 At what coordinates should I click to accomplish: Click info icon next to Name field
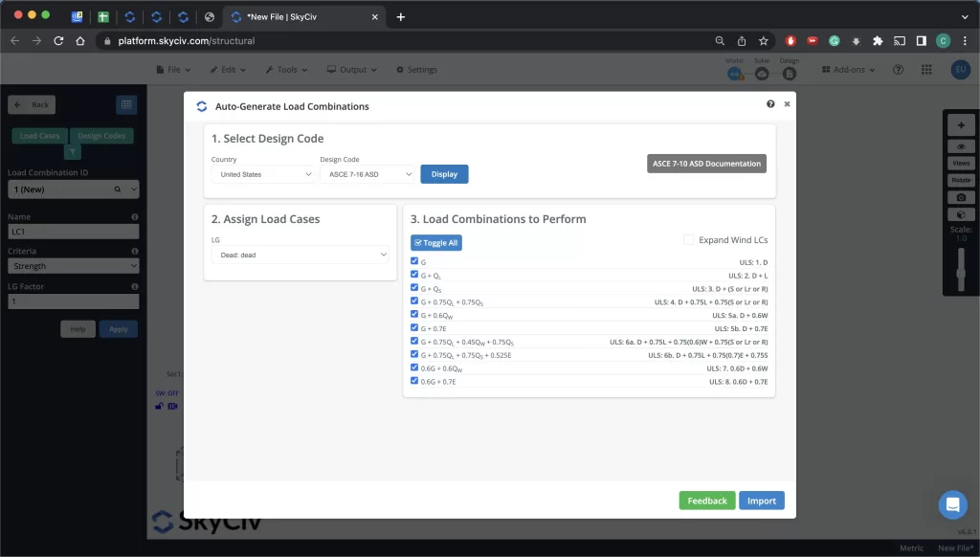[134, 217]
